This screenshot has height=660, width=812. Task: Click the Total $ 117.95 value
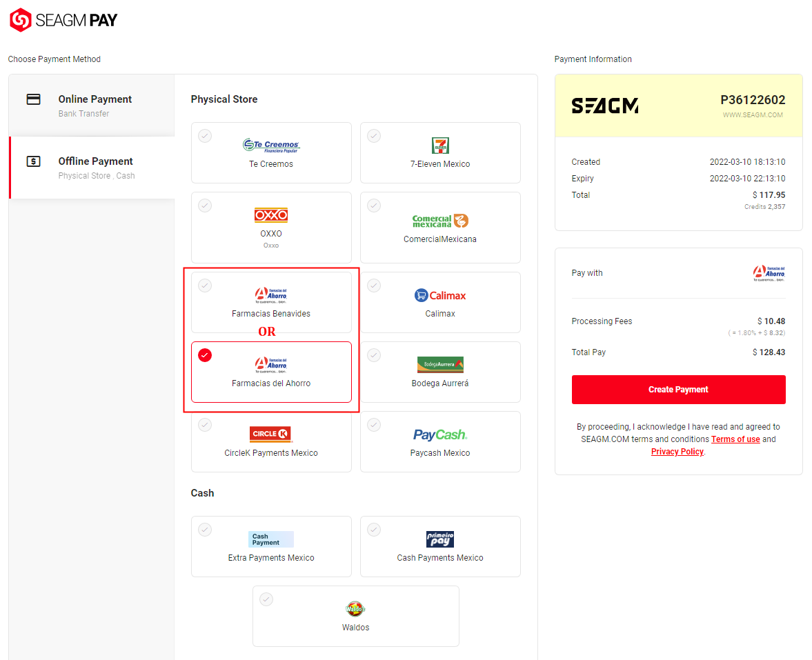click(x=769, y=195)
